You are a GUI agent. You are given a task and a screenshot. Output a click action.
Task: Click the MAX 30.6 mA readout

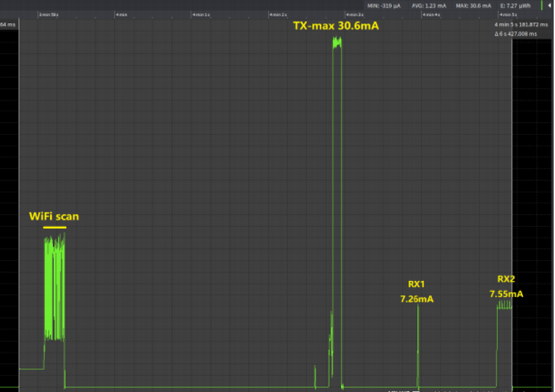pos(474,5)
